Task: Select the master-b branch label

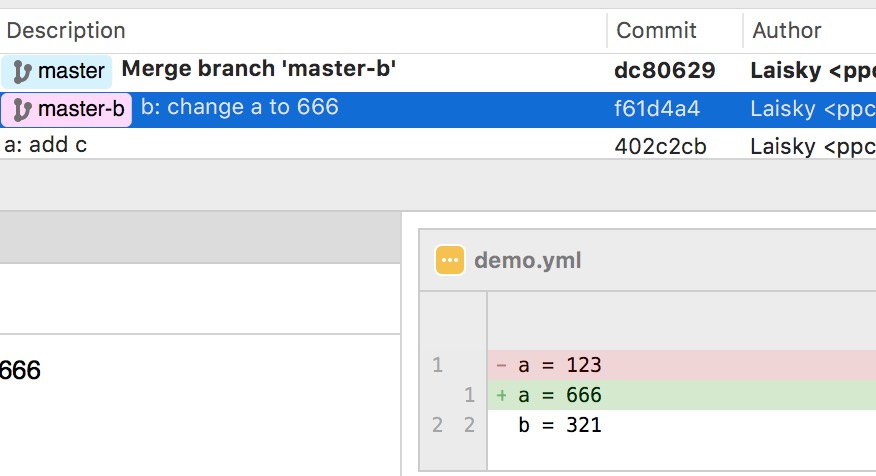Action: click(x=82, y=109)
